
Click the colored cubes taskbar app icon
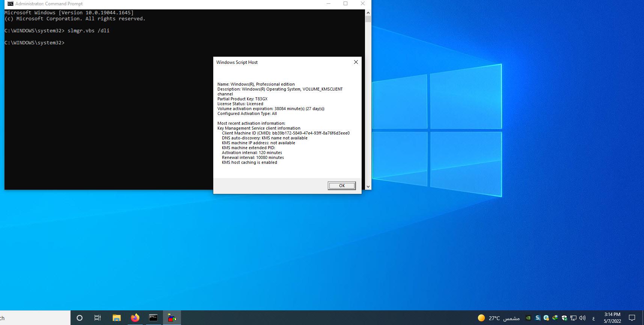tap(172, 318)
